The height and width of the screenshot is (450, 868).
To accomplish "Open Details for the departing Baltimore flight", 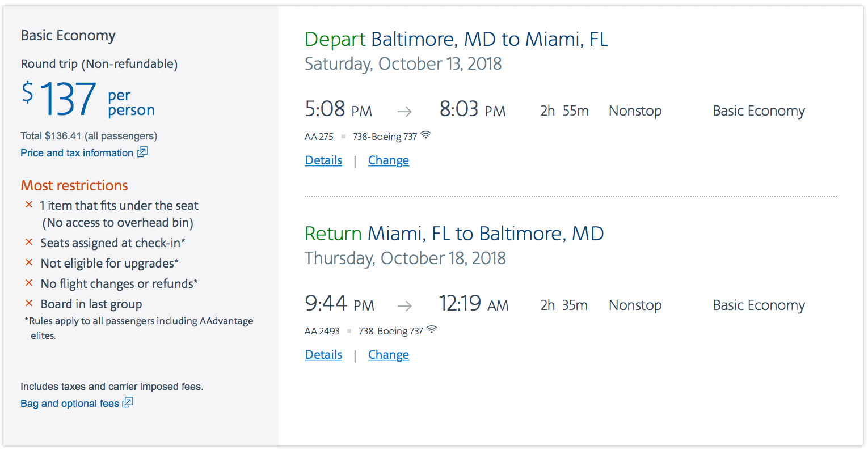I will (x=323, y=160).
